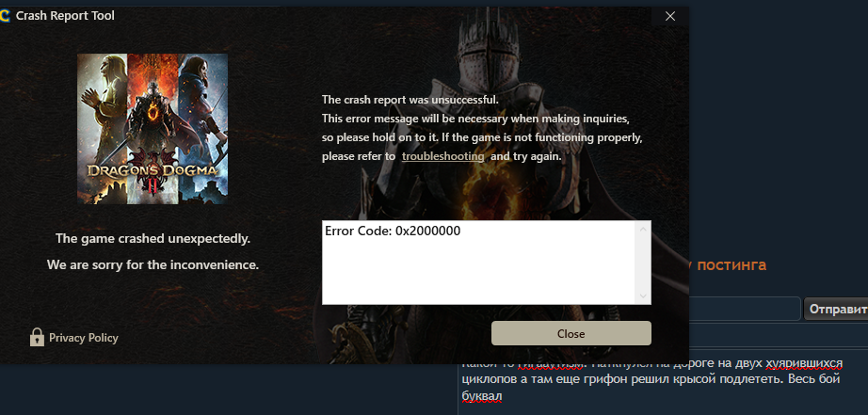
Task: Open the Privacy Policy link
Action: pos(84,338)
